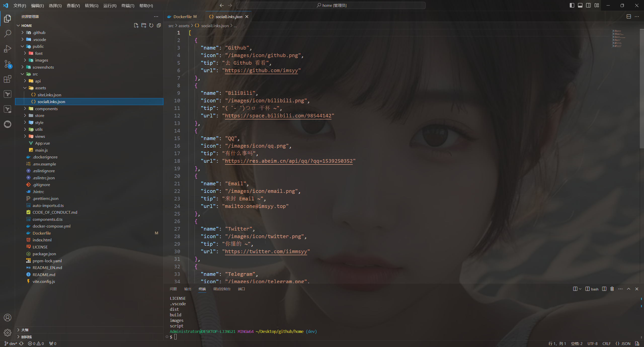Close the socialLinks.json tab
This screenshot has height=347, width=644.
(x=247, y=17)
